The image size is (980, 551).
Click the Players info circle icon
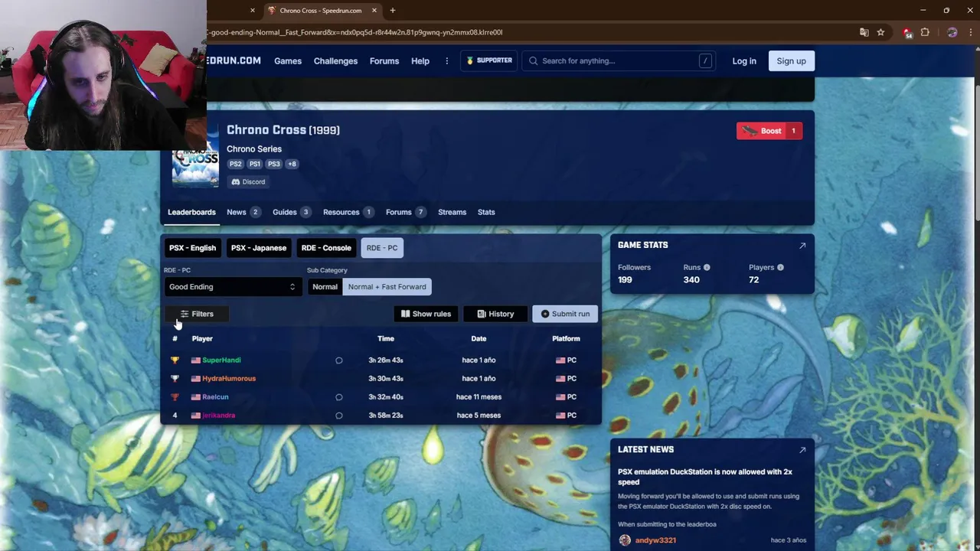pos(780,268)
